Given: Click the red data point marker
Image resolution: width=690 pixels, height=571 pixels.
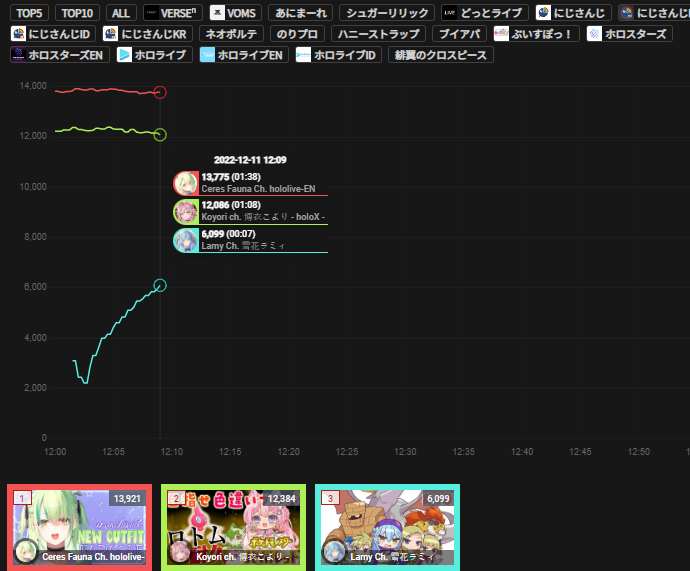Looking at the screenshot, I should (x=160, y=92).
